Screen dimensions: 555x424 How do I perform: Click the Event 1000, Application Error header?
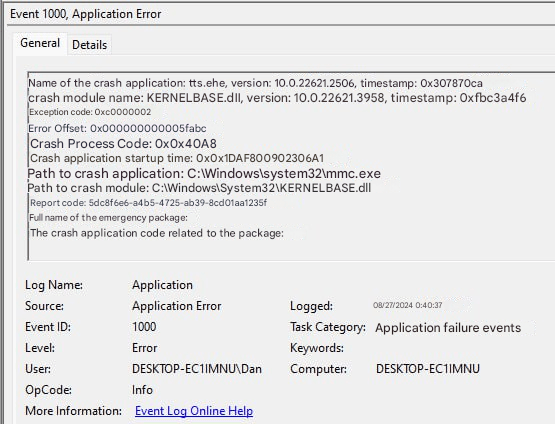click(x=86, y=14)
